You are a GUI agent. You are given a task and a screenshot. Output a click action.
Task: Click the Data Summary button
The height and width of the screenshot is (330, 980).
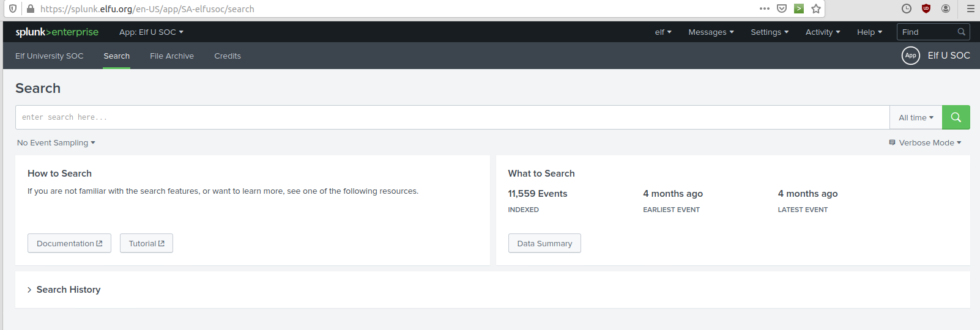click(x=544, y=243)
